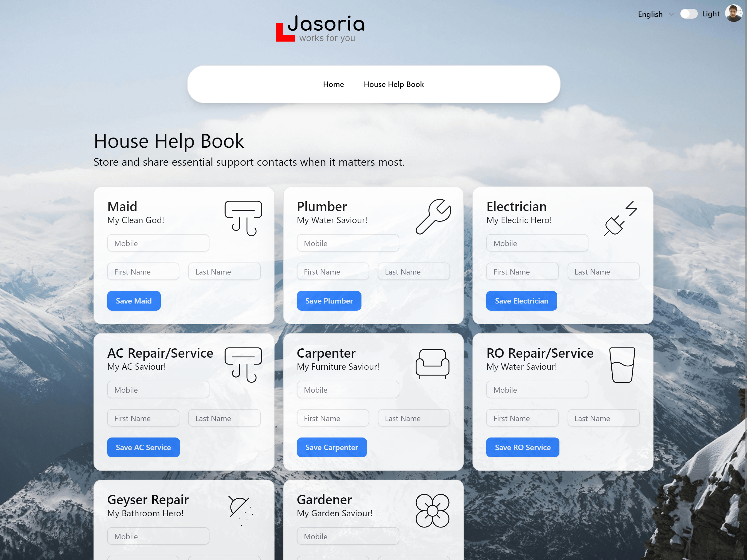Focus the RO Repair/Service Last Name field
Screen dimensions: 747x560
[603, 418]
